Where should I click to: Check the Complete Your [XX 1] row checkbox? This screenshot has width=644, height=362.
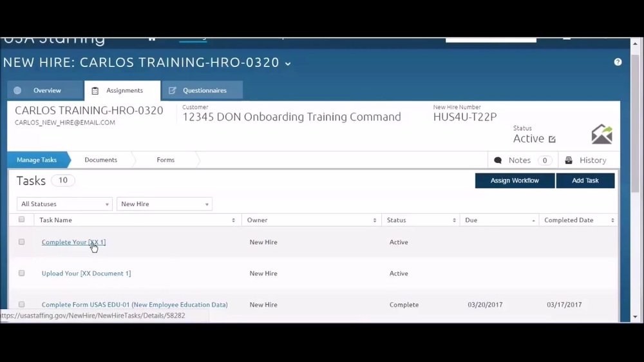point(21,242)
